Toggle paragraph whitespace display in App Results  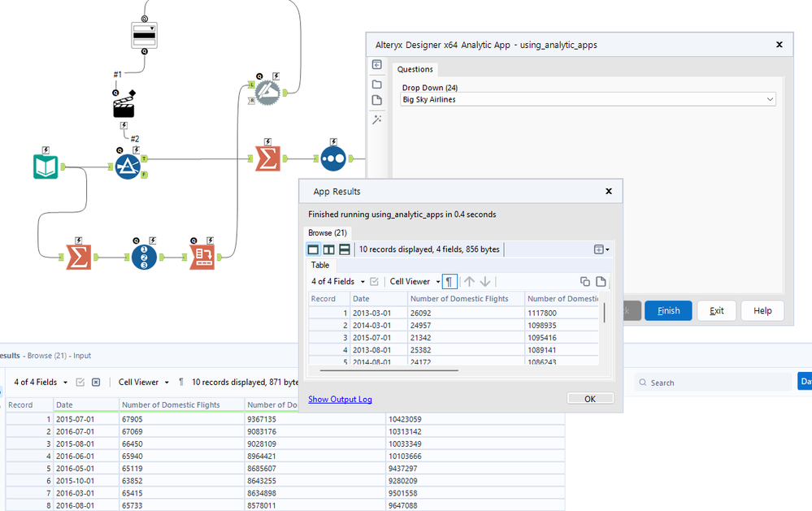(x=449, y=282)
